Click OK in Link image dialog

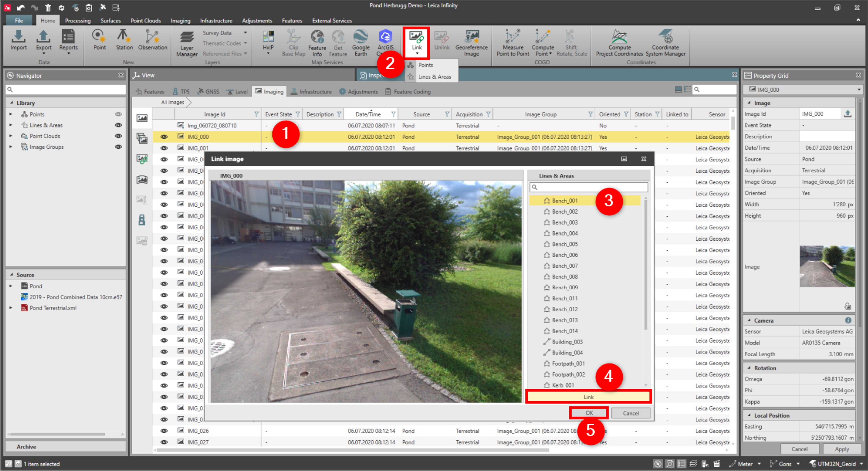(589, 413)
